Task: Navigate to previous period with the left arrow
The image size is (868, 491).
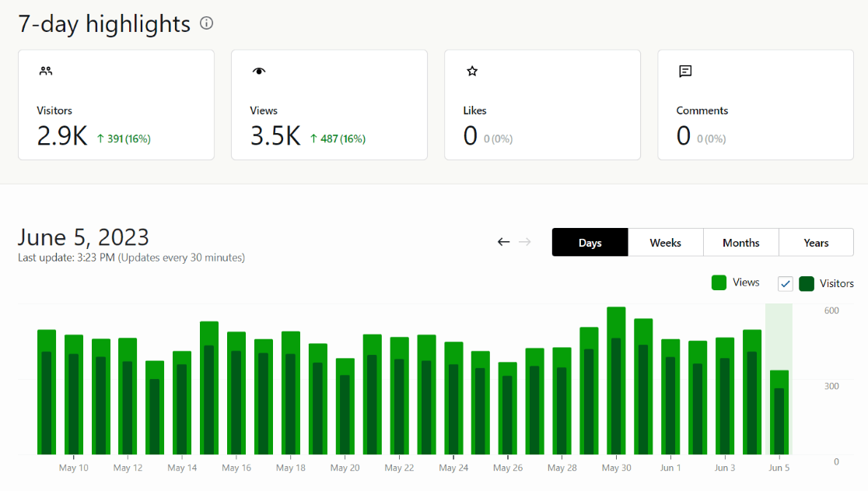Action: [503, 242]
